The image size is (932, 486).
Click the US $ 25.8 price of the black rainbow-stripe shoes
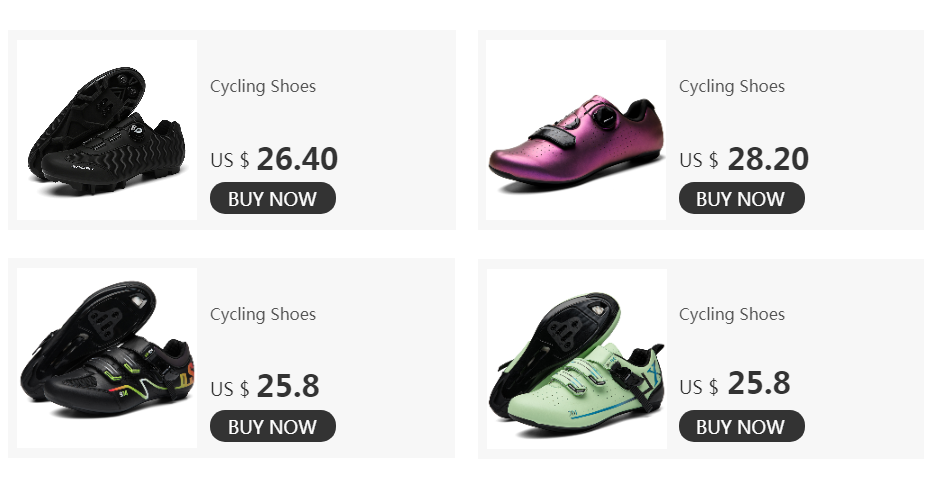pyautogui.click(x=265, y=387)
